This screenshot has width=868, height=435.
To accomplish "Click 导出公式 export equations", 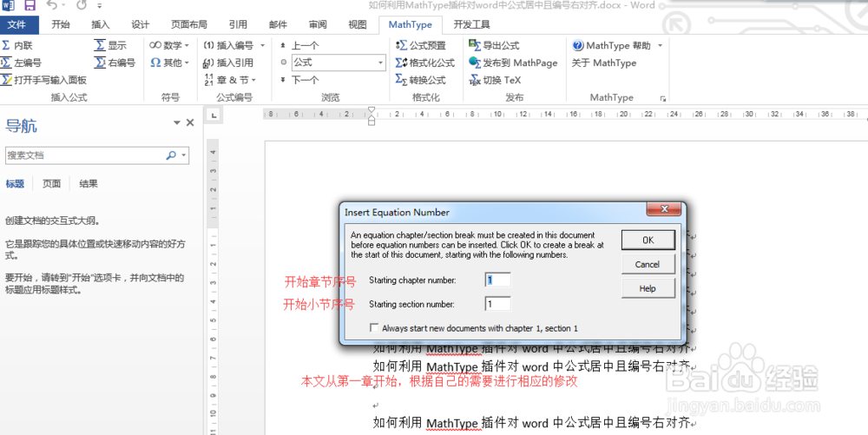I will pos(494,45).
